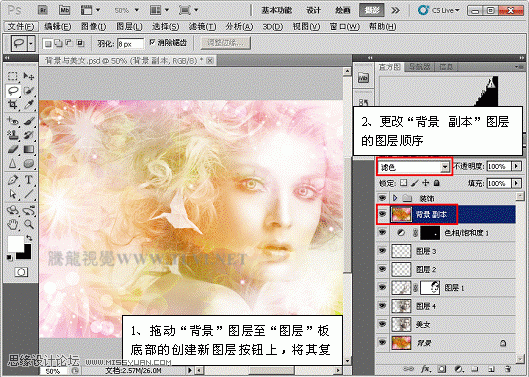The width and height of the screenshot is (529, 377).
Task: Swap foreground and background colors
Action: click(29, 238)
